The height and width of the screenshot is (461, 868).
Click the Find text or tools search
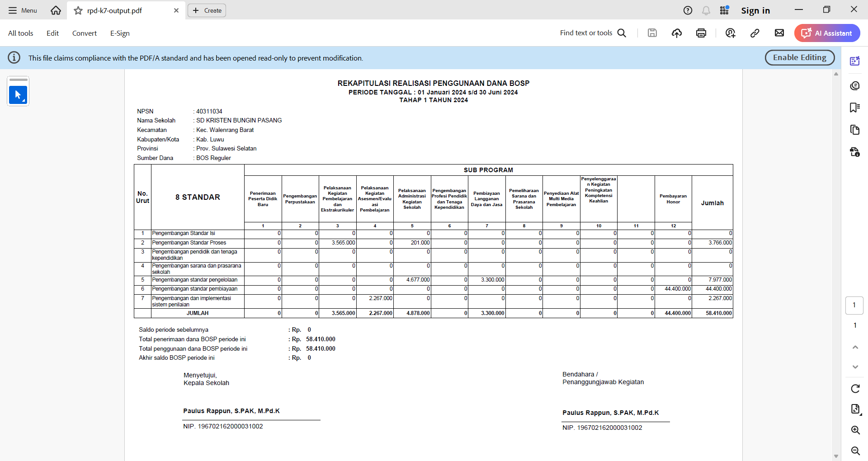click(593, 33)
